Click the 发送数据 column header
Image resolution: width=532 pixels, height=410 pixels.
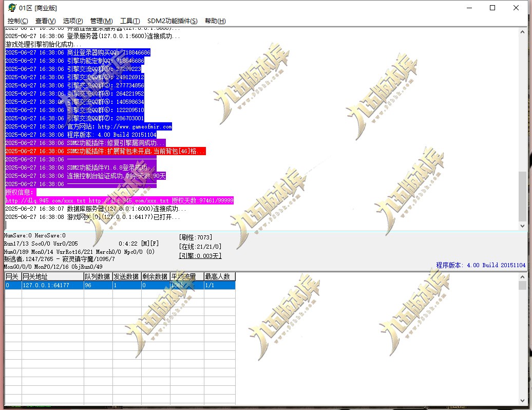point(127,276)
